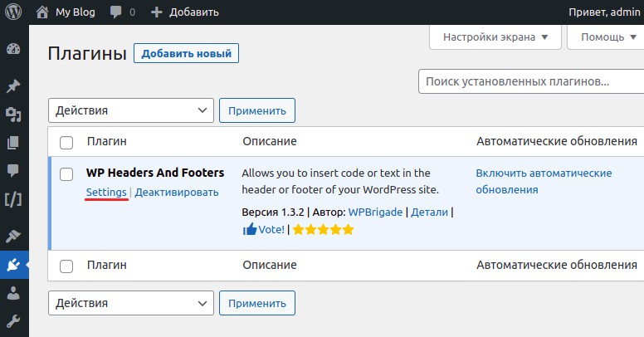This screenshot has width=644, height=337.
Task: Tick the select-all checkbox in bottom footer row
Action: 66,266
